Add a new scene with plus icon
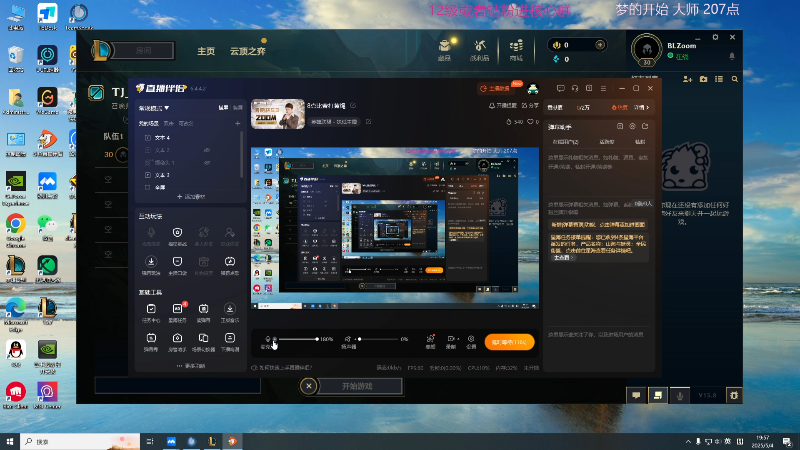The image size is (800, 450). click(x=237, y=123)
